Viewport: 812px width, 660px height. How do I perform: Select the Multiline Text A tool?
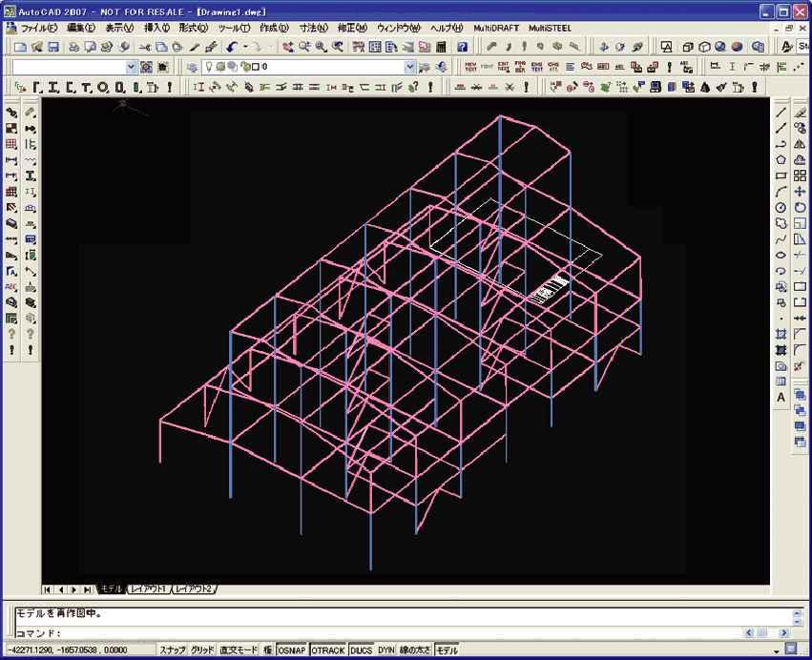coord(781,398)
